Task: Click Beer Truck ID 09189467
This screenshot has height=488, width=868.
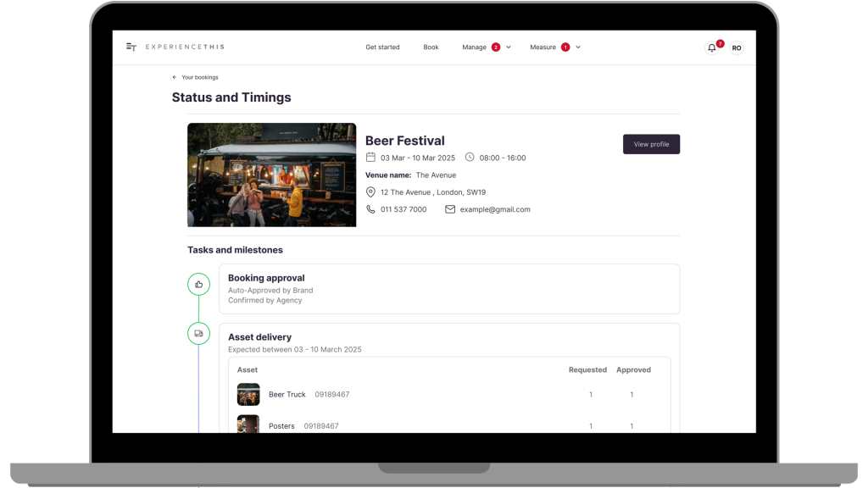Action: point(332,395)
